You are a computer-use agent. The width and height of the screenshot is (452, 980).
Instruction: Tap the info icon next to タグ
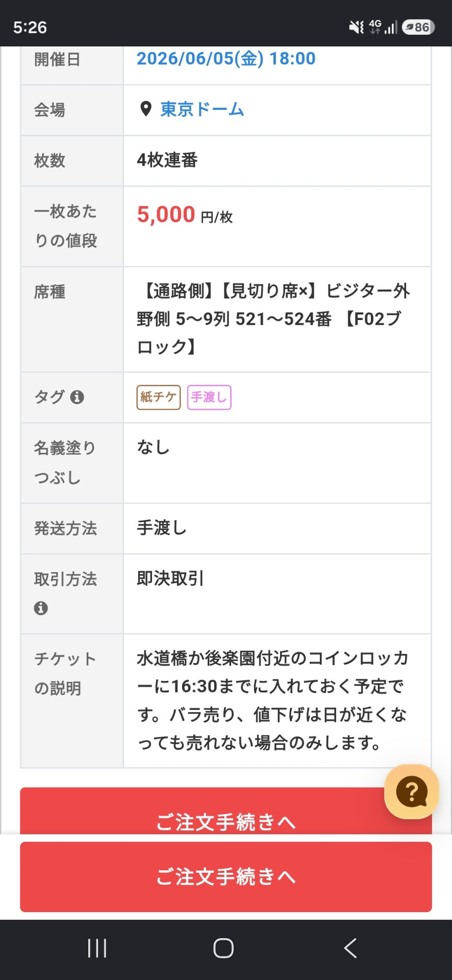(77, 397)
